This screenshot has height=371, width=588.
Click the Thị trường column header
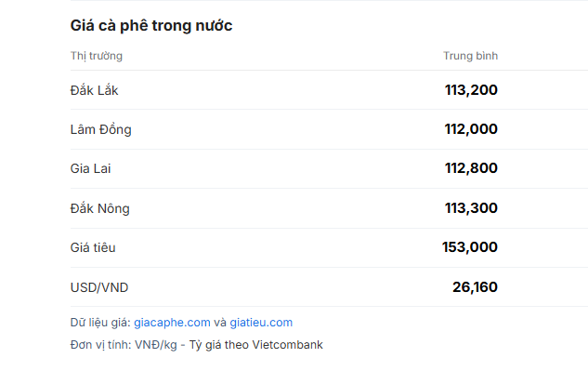(97, 56)
